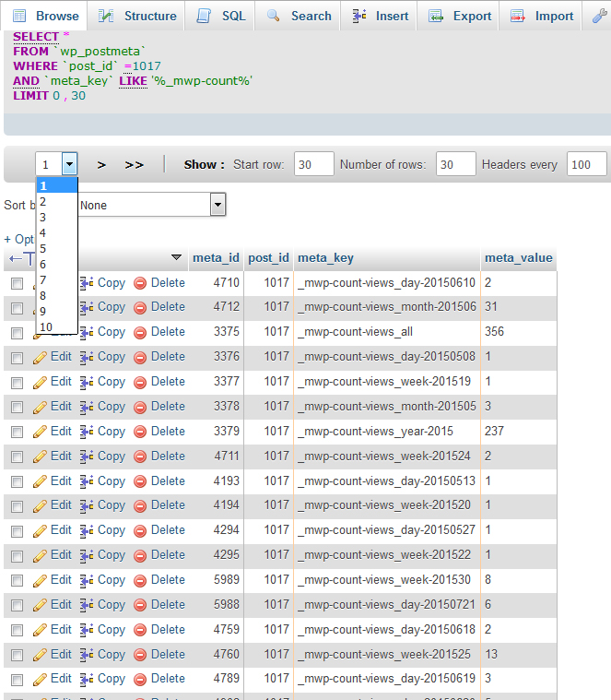Click red Delete icon for row 3376

(x=140, y=358)
